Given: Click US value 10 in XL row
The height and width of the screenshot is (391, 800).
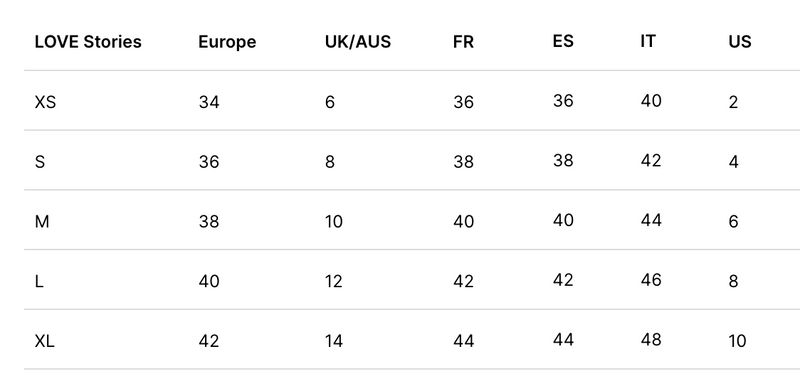Looking at the screenshot, I should 737,341.
